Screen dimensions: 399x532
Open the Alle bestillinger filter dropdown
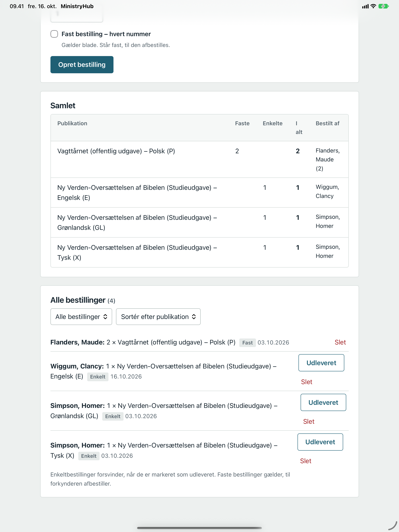(81, 316)
